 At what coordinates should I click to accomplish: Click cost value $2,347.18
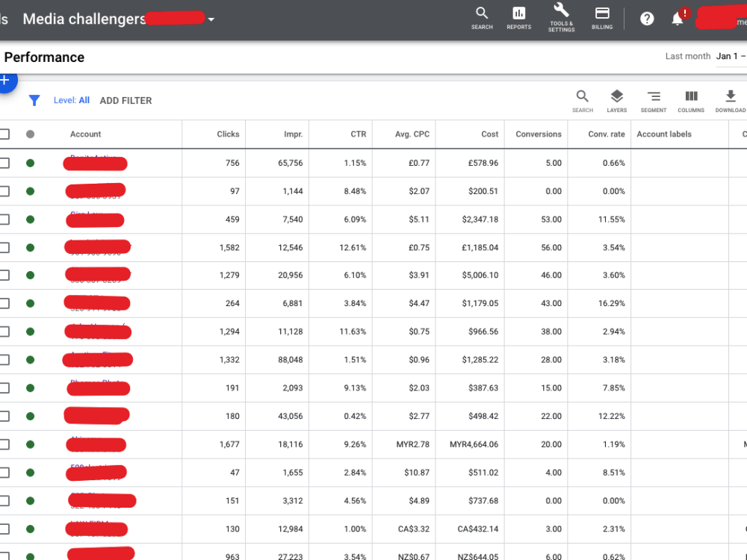480,220
